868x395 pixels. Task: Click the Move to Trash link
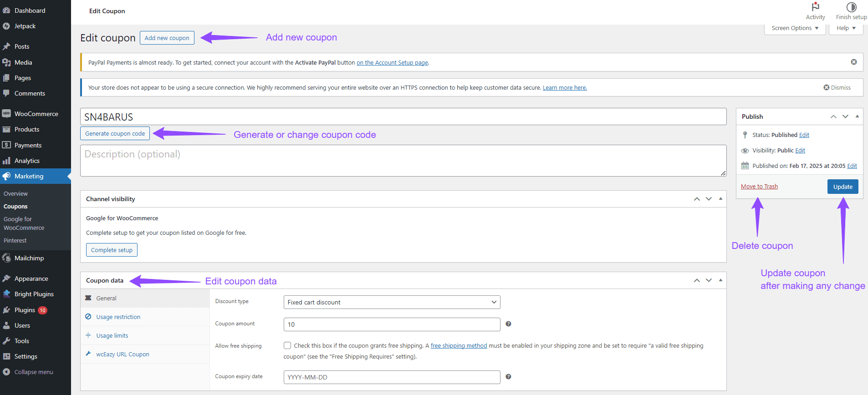(x=759, y=187)
